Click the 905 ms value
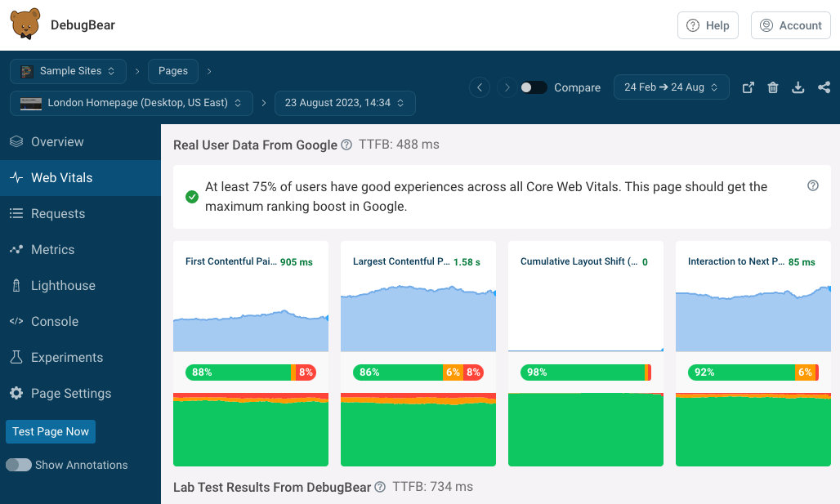The image size is (840, 504). [297, 262]
